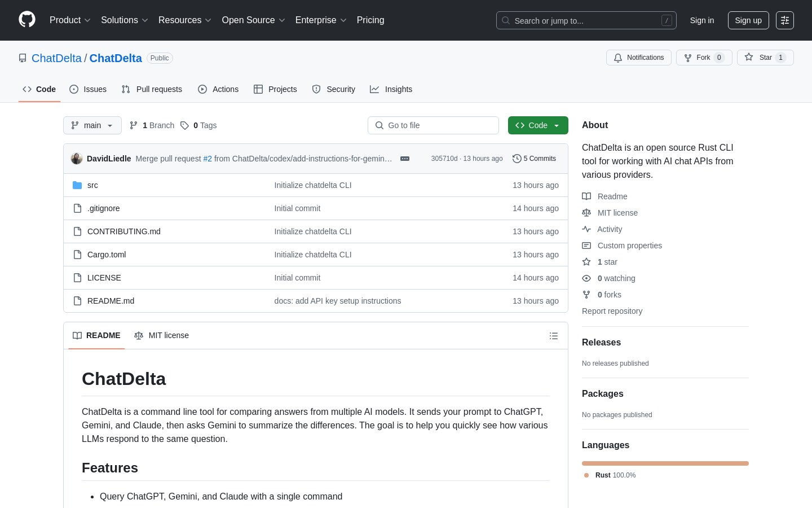Click DavidLiedle's avatar image

coord(77,159)
